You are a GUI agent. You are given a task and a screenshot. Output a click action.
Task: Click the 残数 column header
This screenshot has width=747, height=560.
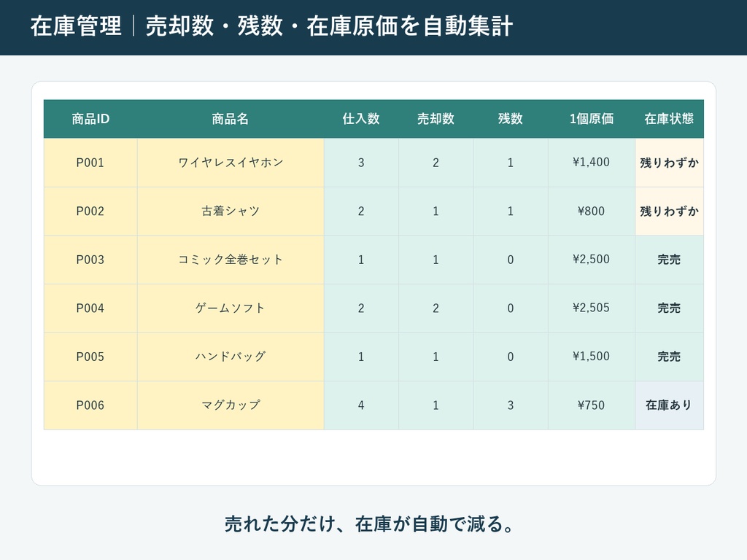511,119
